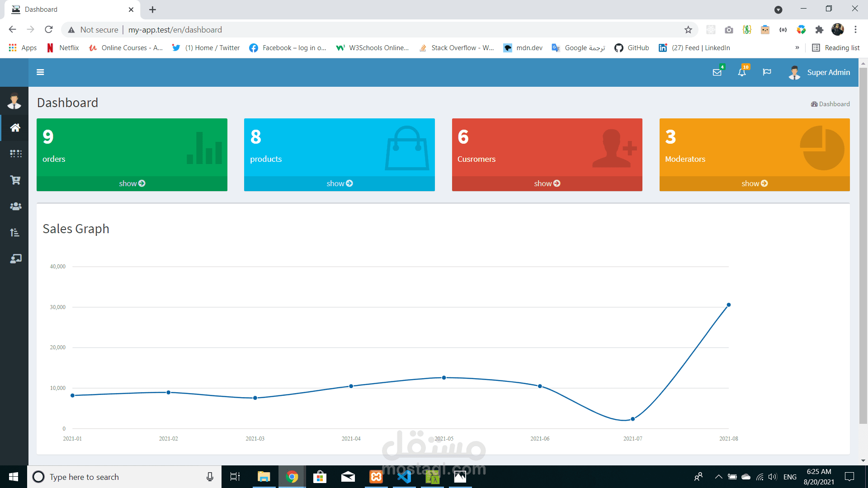The width and height of the screenshot is (868, 488).
Task: Click the 2021-08 data point on graph
Action: coord(728,305)
